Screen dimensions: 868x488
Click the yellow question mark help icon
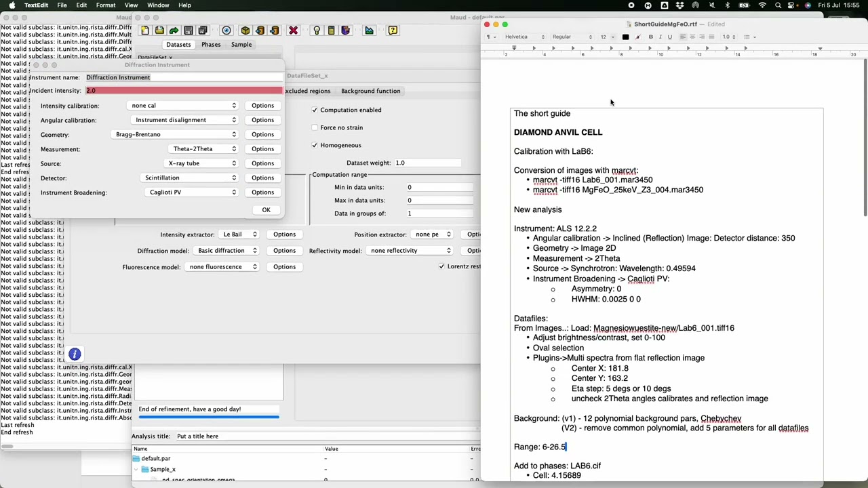[393, 30]
